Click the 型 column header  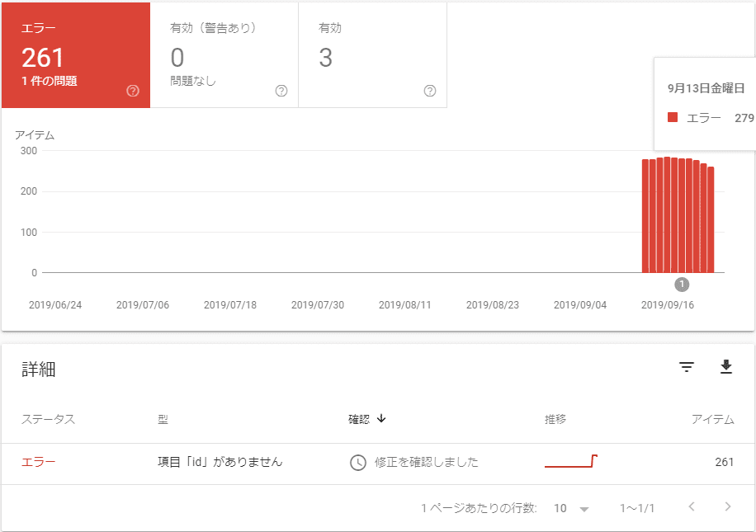tap(163, 419)
